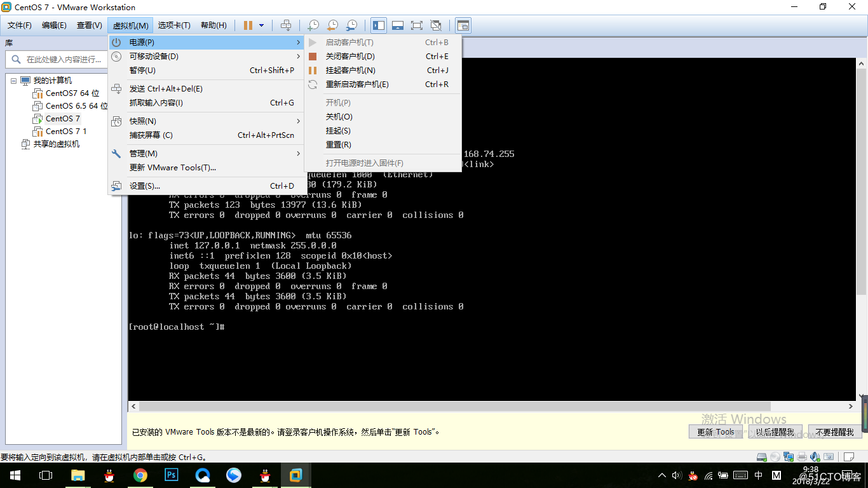The image size is (868, 488).
Task: Toggle the thumbnail bar view icon
Action: pyautogui.click(x=398, y=25)
